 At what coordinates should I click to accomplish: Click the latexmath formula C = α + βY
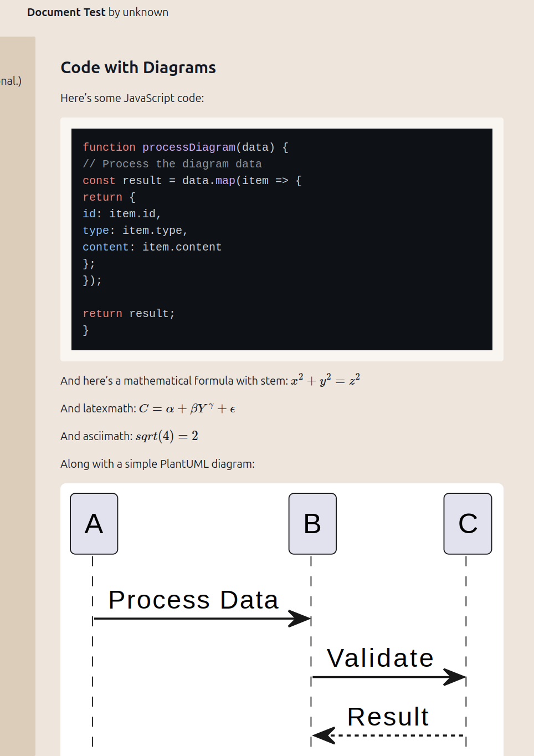[x=187, y=408]
